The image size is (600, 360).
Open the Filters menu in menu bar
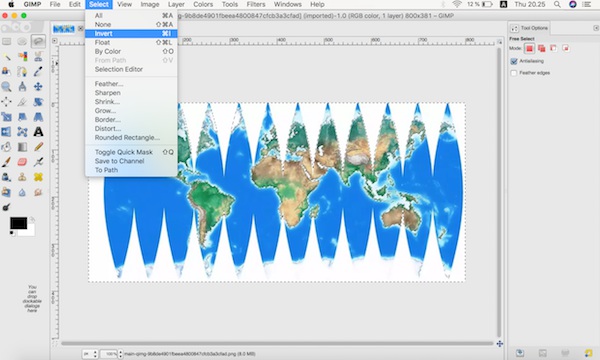[x=256, y=5]
